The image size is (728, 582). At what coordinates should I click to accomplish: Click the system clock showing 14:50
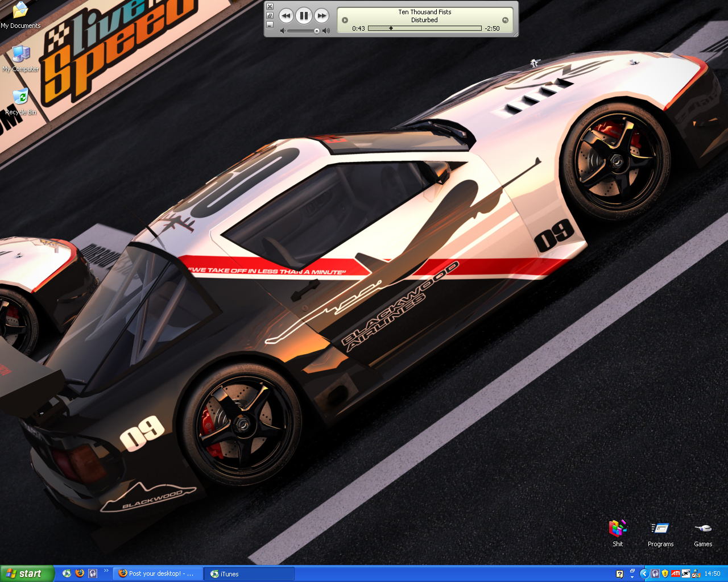click(x=712, y=574)
